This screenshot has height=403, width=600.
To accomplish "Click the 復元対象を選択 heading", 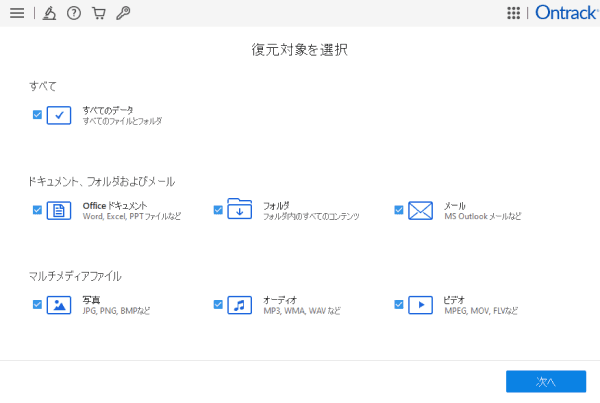I will [x=300, y=50].
